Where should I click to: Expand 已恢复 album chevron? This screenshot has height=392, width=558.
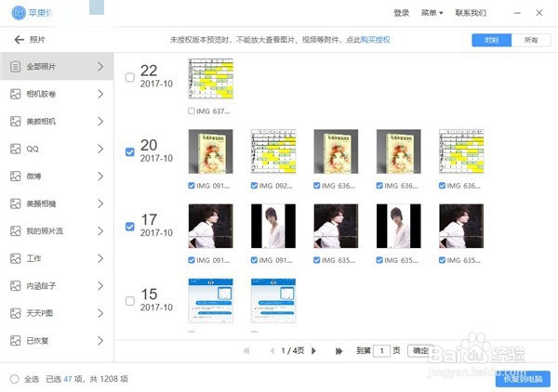tap(100, 341)
